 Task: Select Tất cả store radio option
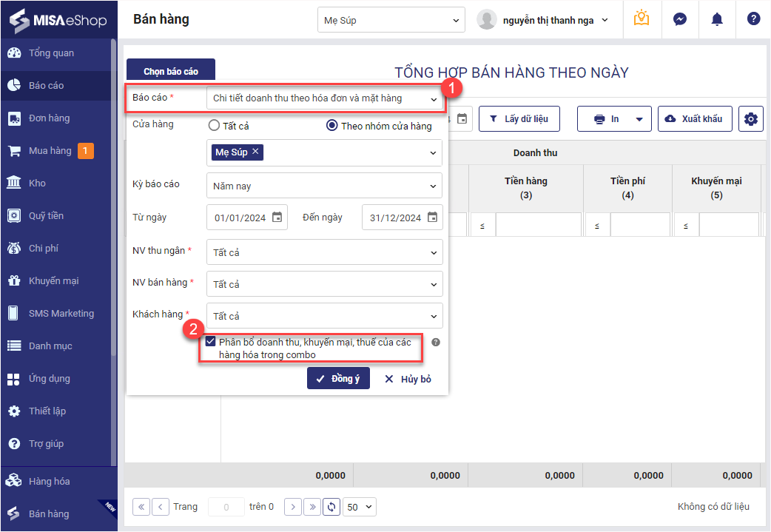pyautogui.click(x=214, y=125)
